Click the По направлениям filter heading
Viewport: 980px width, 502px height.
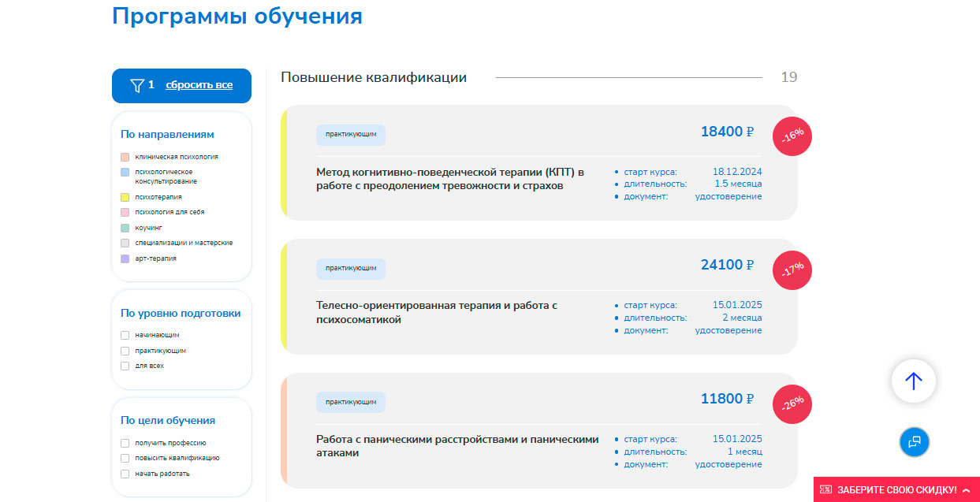coord(167,135)
